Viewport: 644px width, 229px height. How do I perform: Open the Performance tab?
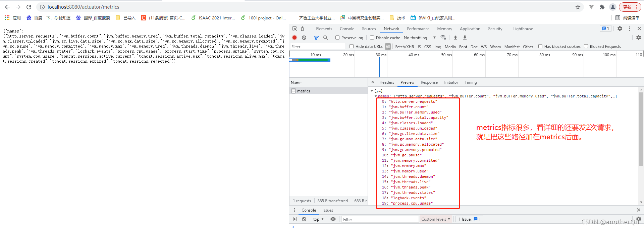[x=418, y=29]
